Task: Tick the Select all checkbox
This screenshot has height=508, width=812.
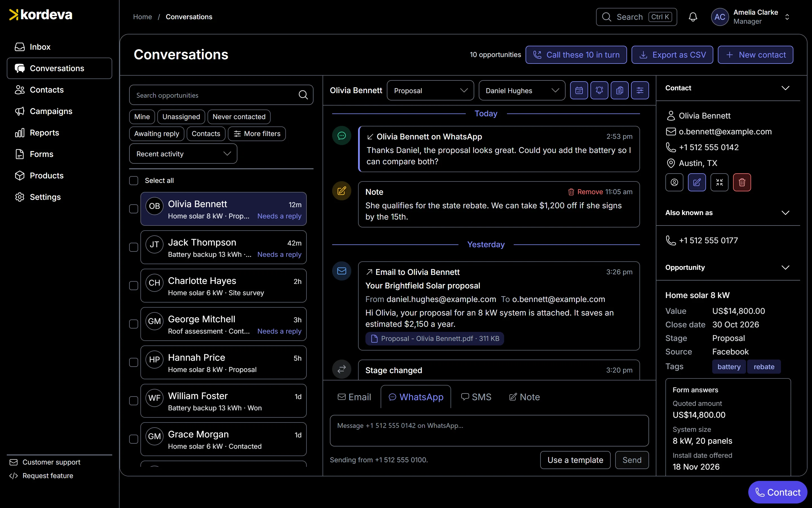Action: 134,180
